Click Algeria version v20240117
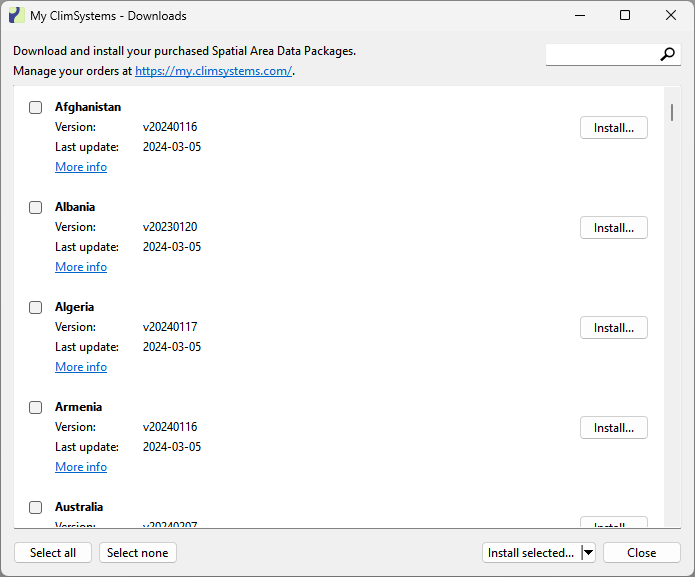This screenshot has height=577, width=695. pyautogui.click(x=170, y=327)
